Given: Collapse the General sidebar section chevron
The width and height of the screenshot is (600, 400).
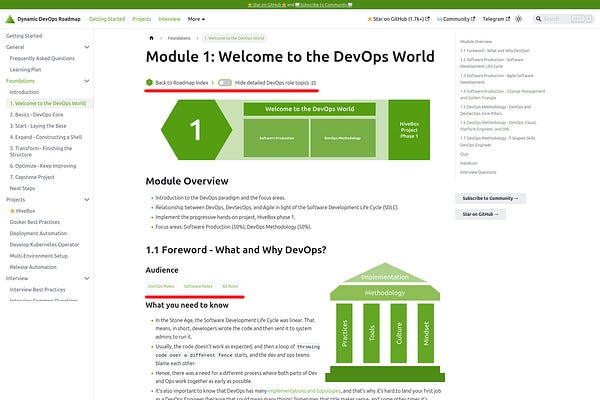Looking at the screenshot, I should [x=87, y=47].
